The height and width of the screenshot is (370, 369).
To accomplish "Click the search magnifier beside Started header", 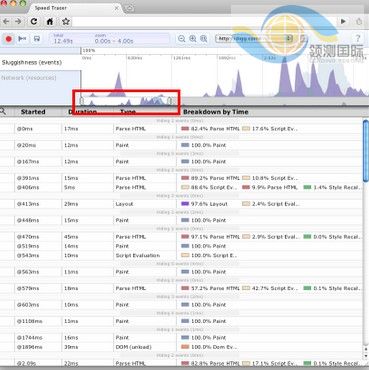I will pyautogui.click(x=3, y=111).
